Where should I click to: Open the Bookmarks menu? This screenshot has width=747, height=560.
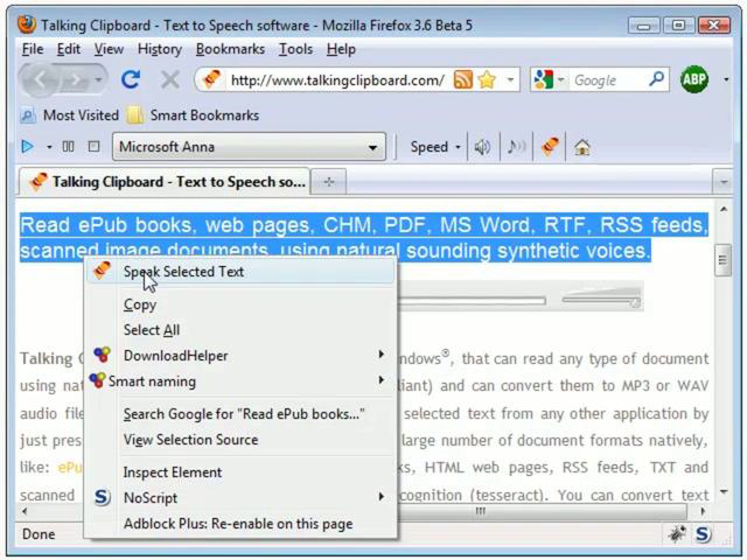(230, 49)
